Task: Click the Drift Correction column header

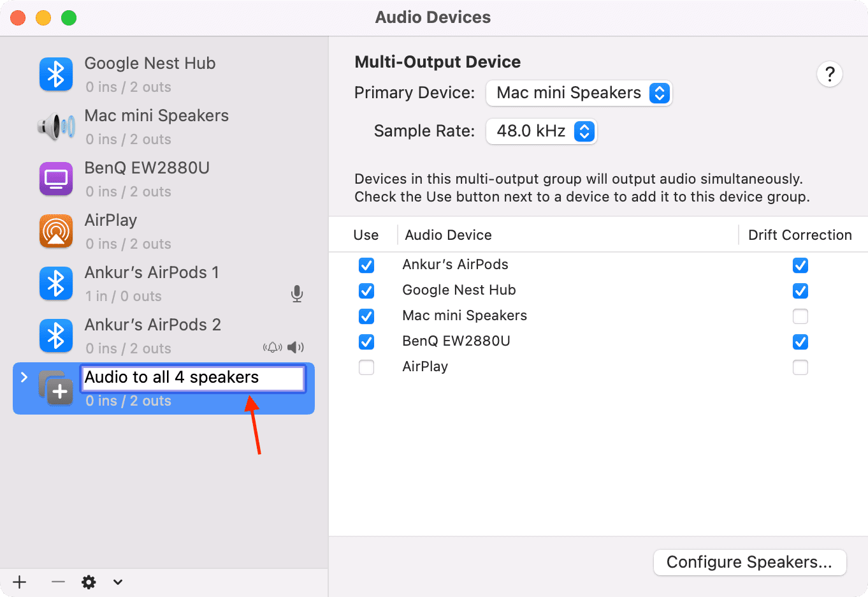Action: point(800,235)
